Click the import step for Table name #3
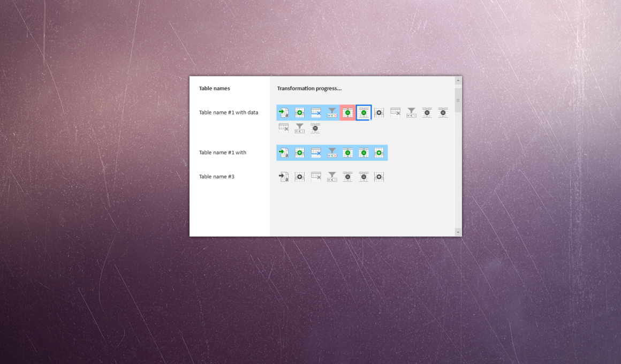Viewport: 621px width, 364px height. pos(283,177)
